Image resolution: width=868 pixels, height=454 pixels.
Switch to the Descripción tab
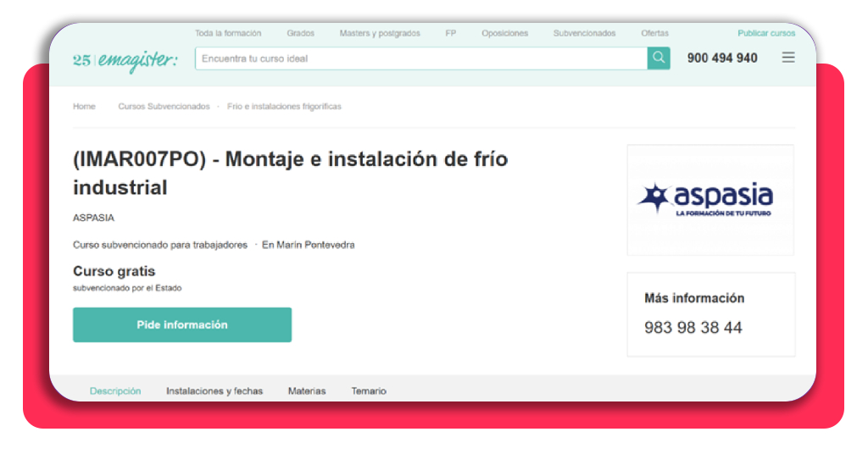coord(115,391)
